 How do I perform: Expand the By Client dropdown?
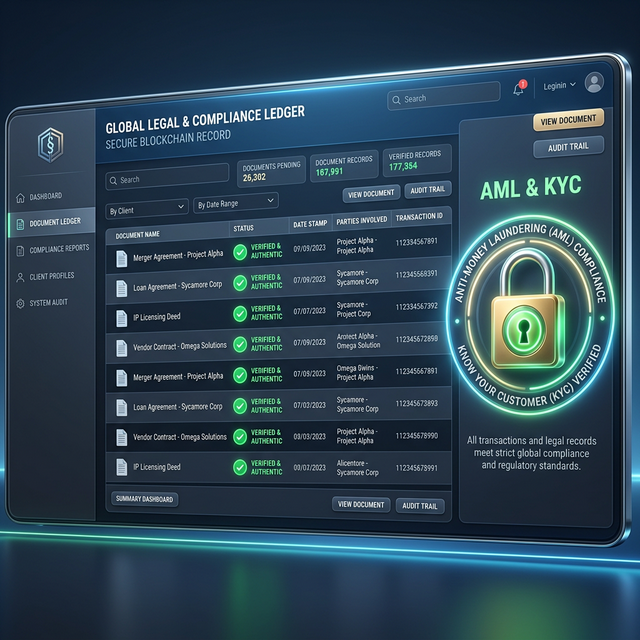click(147, 209)
